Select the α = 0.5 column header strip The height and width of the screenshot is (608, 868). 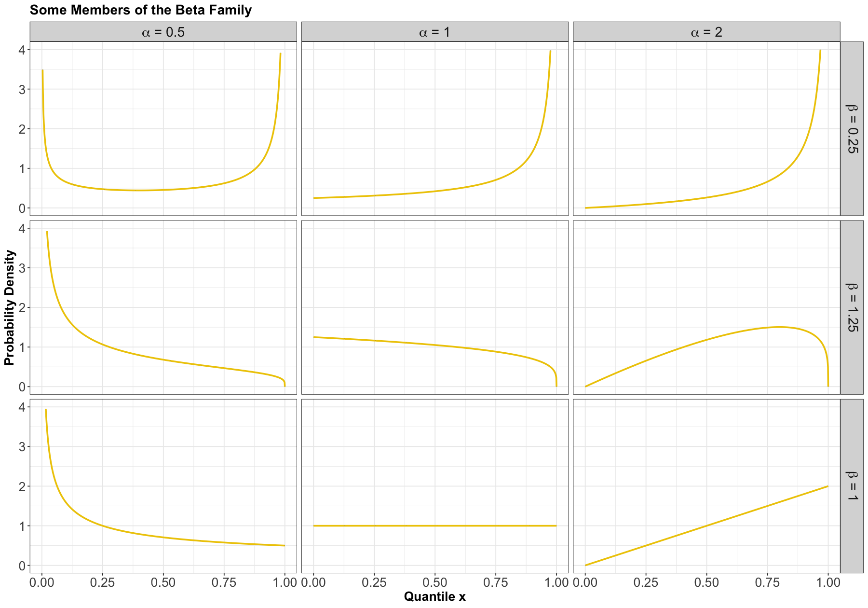(x=163, y=32)
